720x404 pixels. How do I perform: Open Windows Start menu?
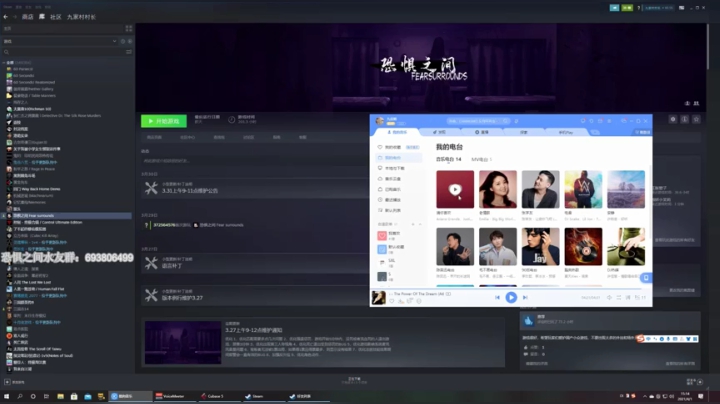point(6,396)
